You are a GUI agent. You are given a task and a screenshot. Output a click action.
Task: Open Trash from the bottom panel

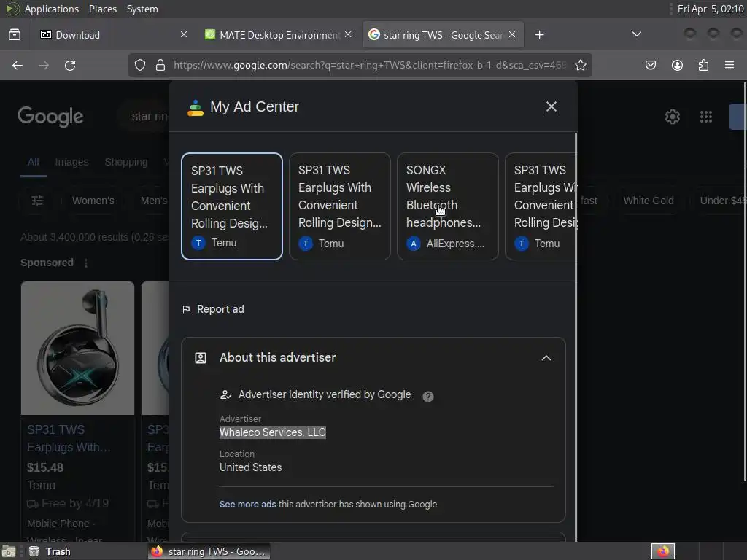[x=50, y=551]
